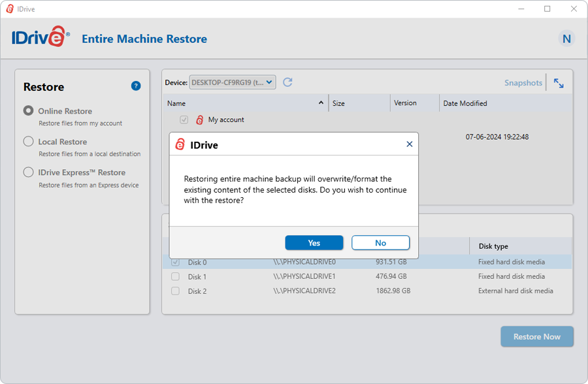Close the IDrive confirmation dialog

[x=410, y=144]
